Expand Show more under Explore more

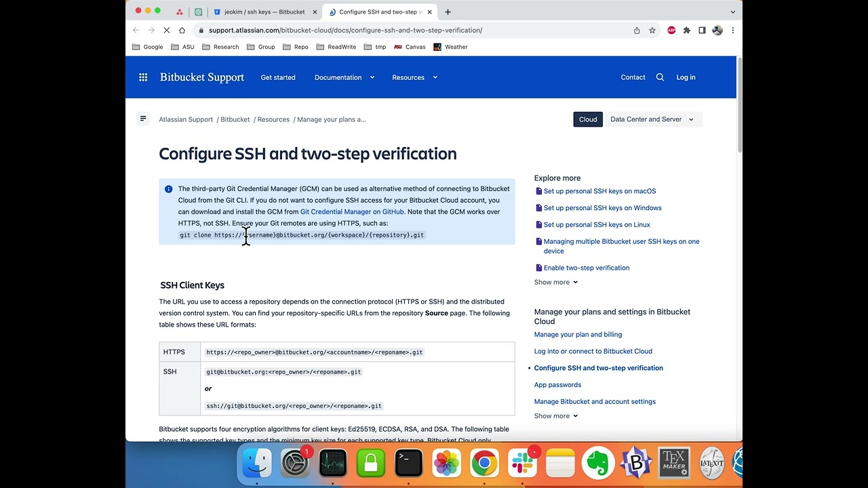(556, 282)
